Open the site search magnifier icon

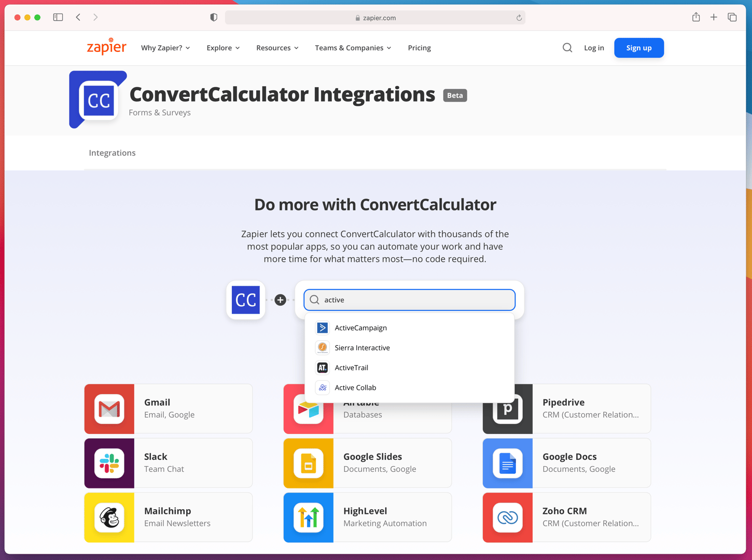coord(567,48)
